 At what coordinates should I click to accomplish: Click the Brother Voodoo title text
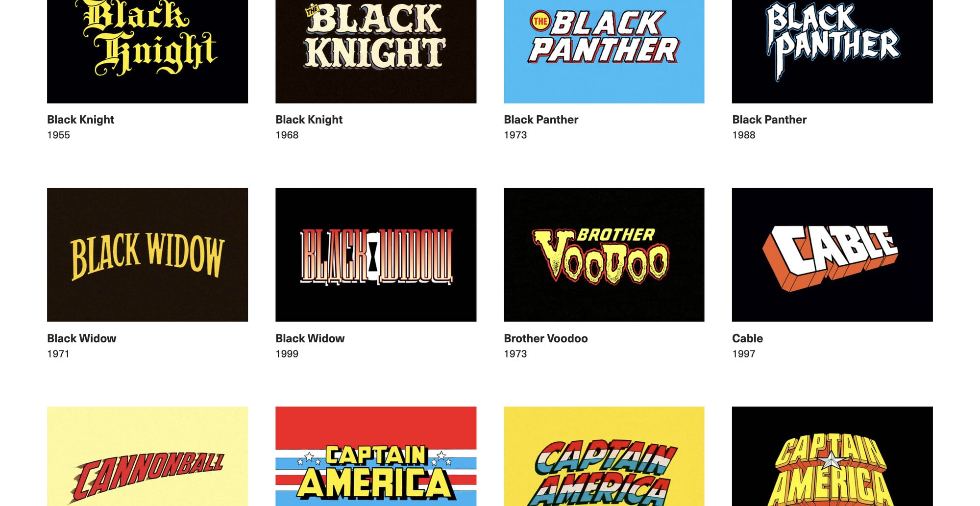pos(546,338)
